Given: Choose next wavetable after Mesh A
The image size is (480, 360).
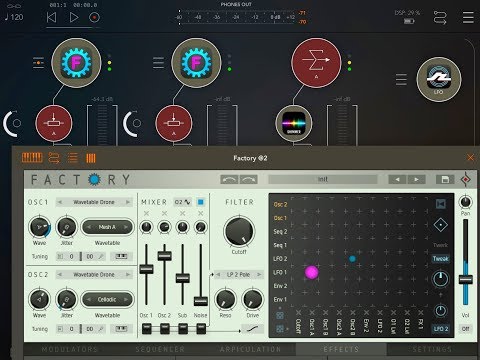Looking at the screenshot, I should (x=126, y=227).
